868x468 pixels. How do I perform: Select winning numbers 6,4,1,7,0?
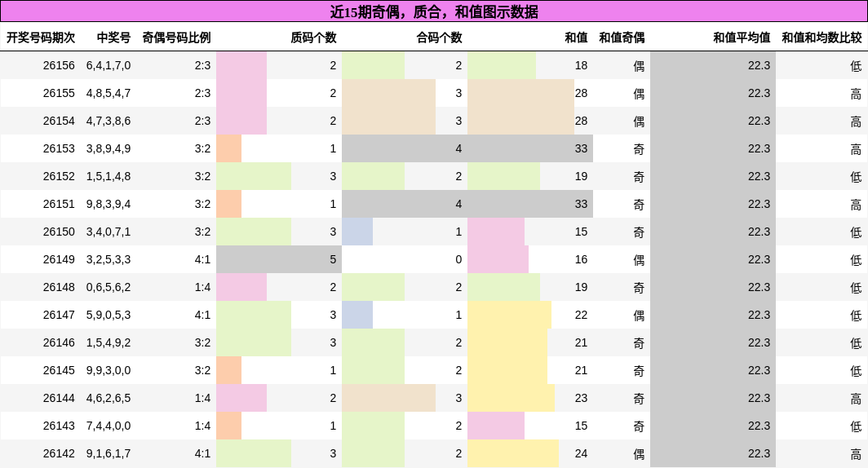108,65
